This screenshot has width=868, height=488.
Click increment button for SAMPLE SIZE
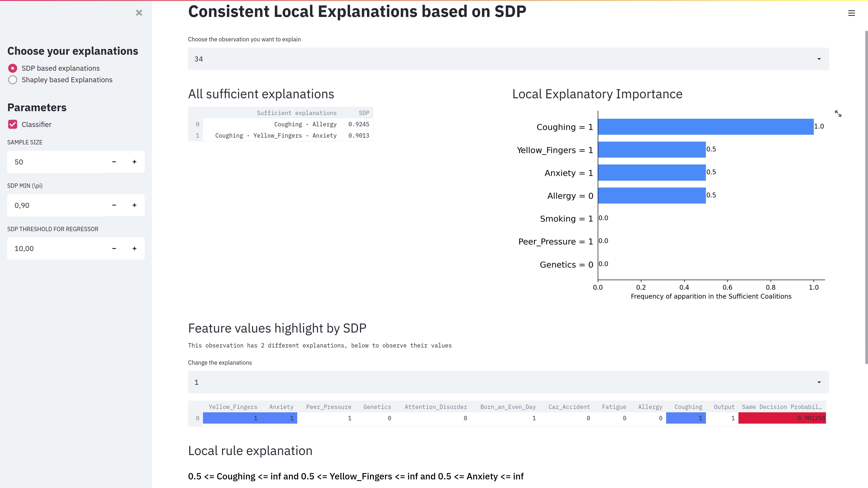click(134, 162)
